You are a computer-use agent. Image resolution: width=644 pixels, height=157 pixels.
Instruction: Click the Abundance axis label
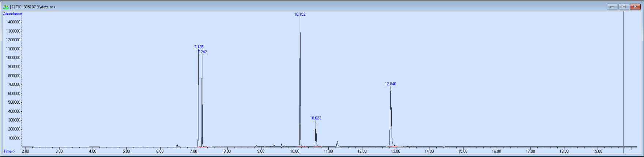(x=12, y=14)
